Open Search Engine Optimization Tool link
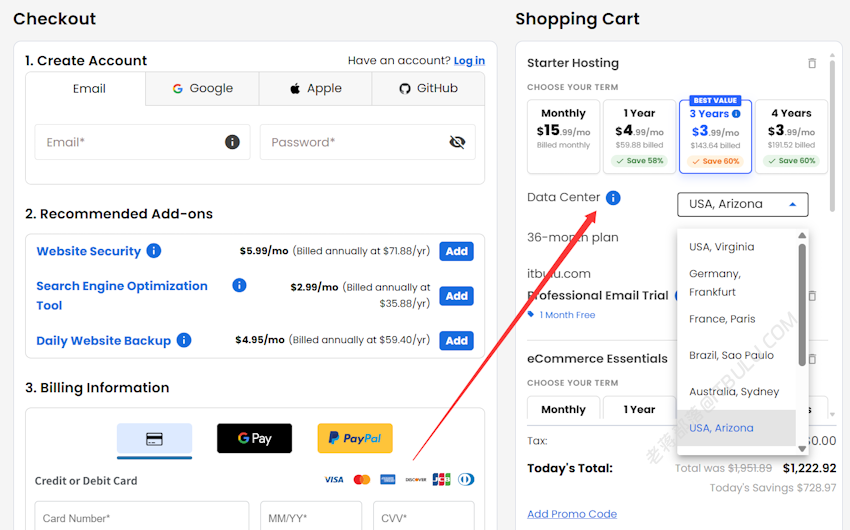This screenshot has height=530, width=850. coord(122,295)
